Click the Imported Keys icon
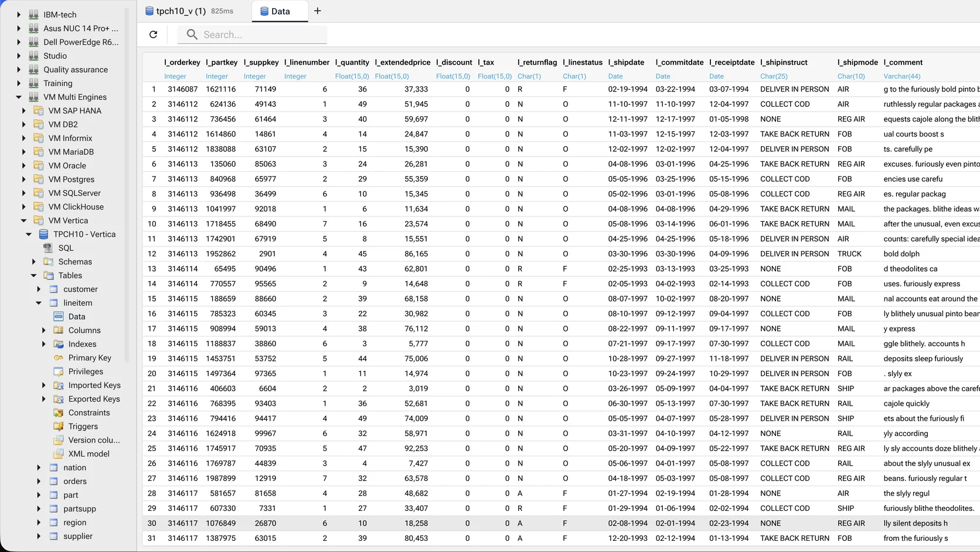Viewport: 980px width, 552px height. [59, 385]
